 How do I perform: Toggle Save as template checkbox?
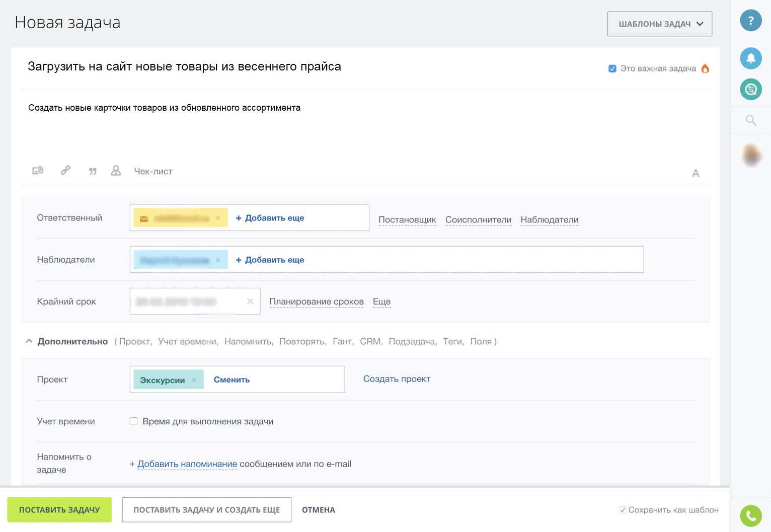tap(623, 510)
